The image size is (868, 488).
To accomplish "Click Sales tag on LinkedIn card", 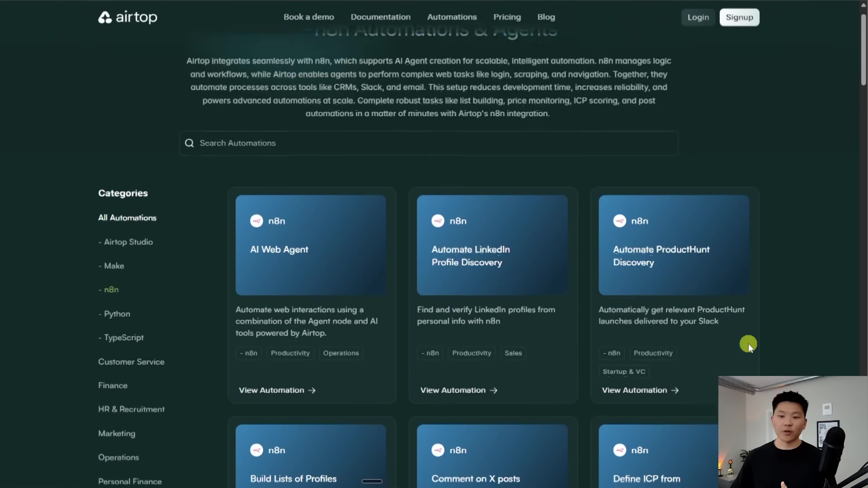I will click(513, 353).
